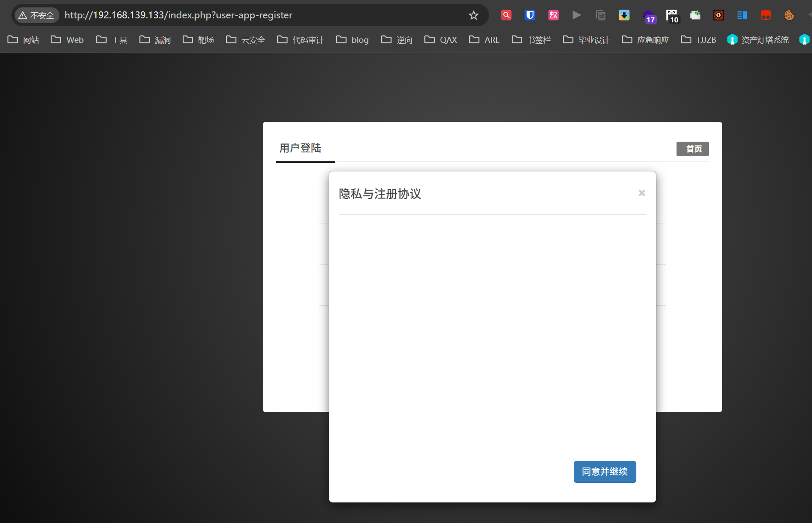Expand the 代码审计 bookmark folder

(x=301, y=40)
